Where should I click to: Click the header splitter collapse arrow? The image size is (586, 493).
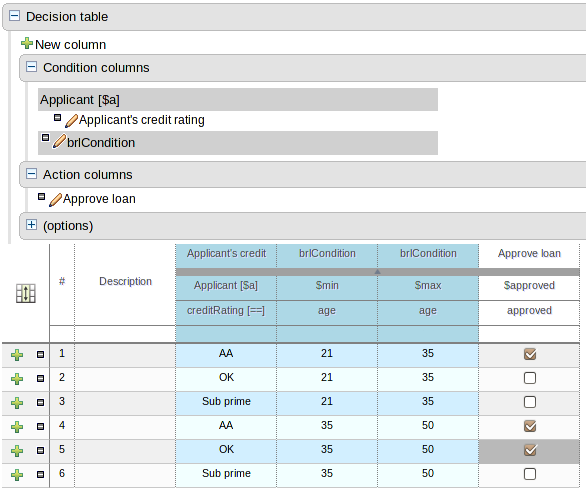377,272
